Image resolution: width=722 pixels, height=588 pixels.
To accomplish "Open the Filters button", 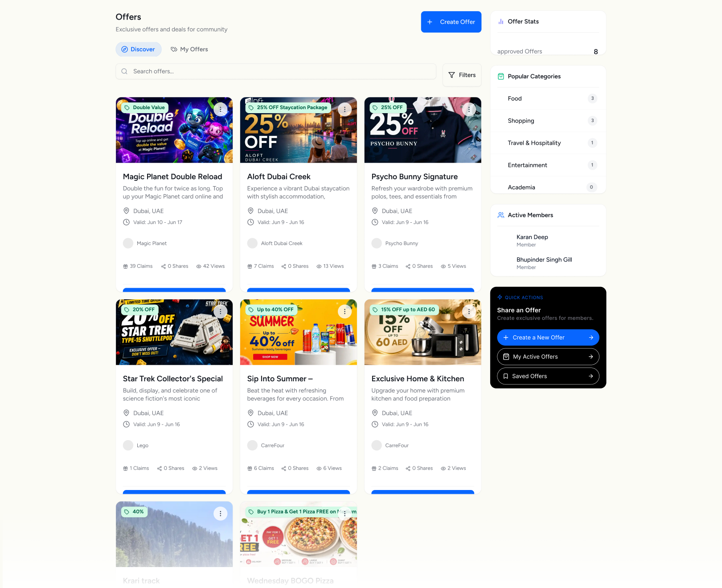I will (x=462, y=75).
